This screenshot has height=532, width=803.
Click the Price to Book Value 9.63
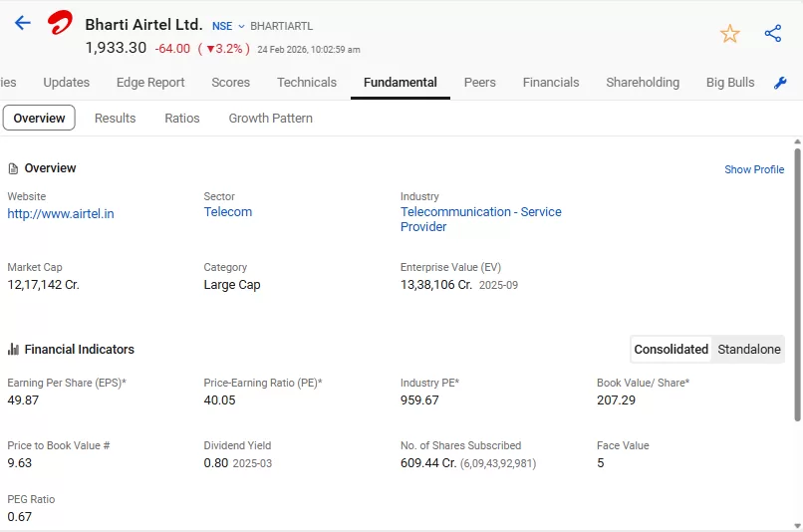point(20,463)
